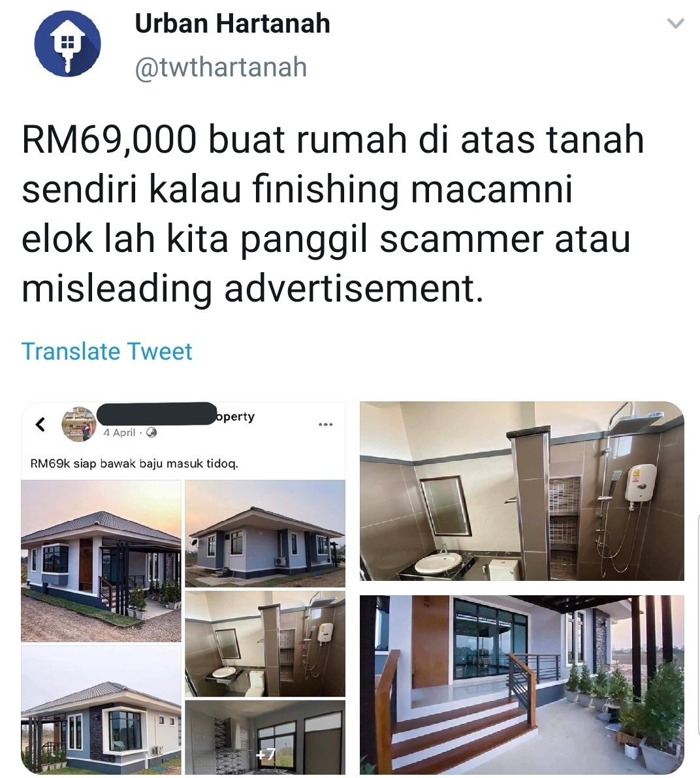The image size is (700, 778).
Task: Select the RM69k siap bawak baju caption
Action: click(x=134, y=464)
